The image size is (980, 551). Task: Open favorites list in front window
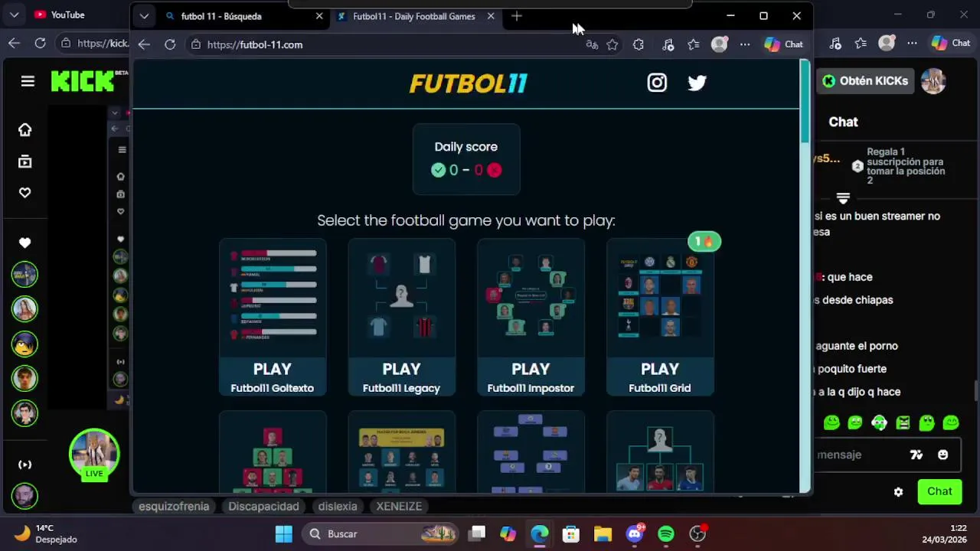coord(694,45)
